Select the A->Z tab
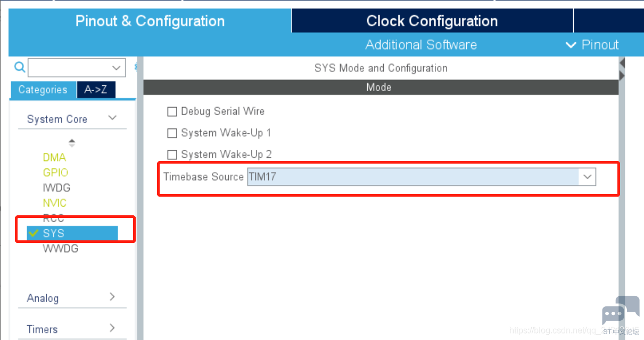Screen dimensions: 644x340 (x=96, y=90)
